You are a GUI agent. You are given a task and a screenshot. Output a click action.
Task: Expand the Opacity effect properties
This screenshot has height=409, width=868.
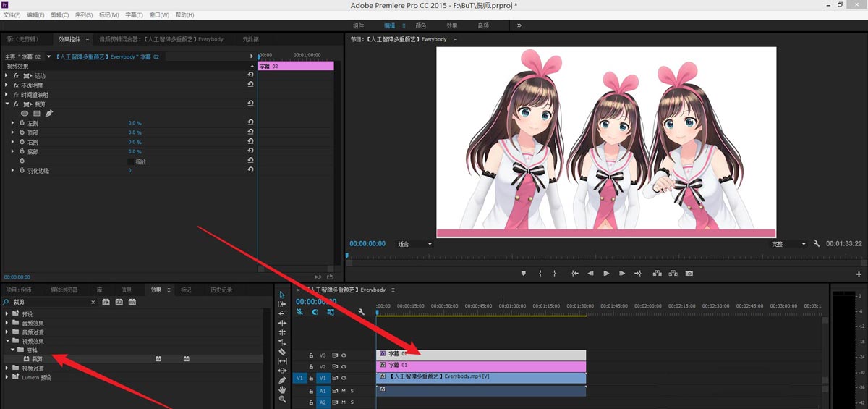point(7,85)
